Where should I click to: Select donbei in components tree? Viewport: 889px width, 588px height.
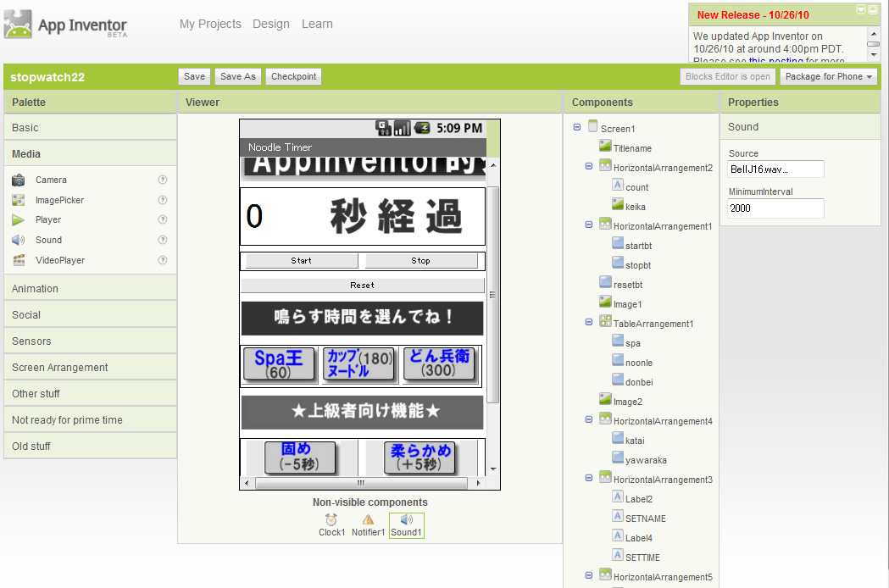tap(639, 382)
